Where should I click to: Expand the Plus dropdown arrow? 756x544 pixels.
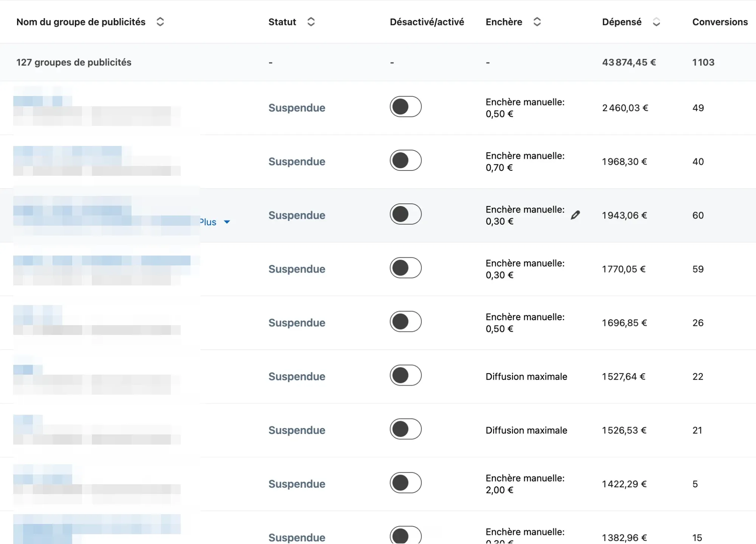click(227, 222)
